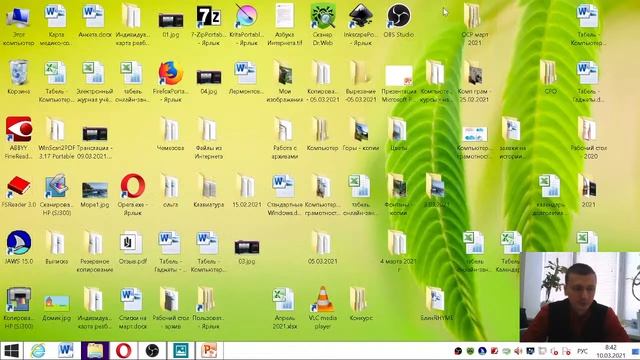
Task: Click the РУС language indicator
Action: click(582, 351)
